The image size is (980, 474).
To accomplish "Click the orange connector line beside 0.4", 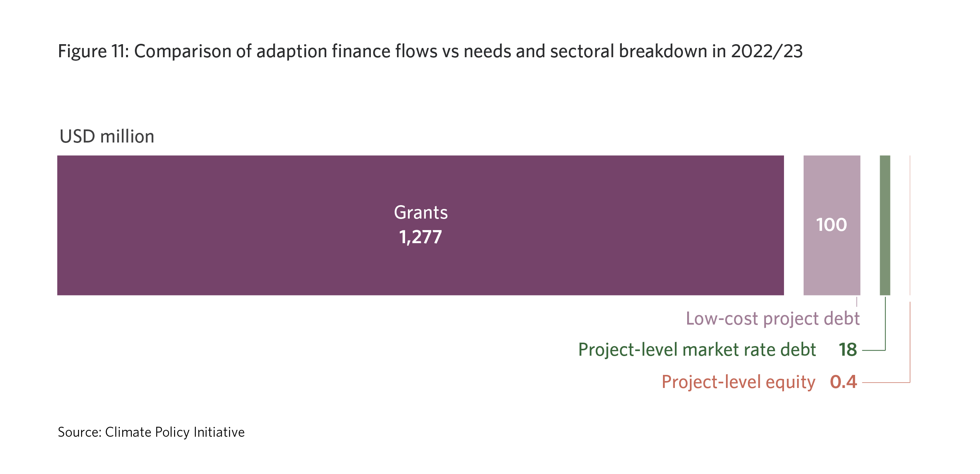I will (886, 383).
